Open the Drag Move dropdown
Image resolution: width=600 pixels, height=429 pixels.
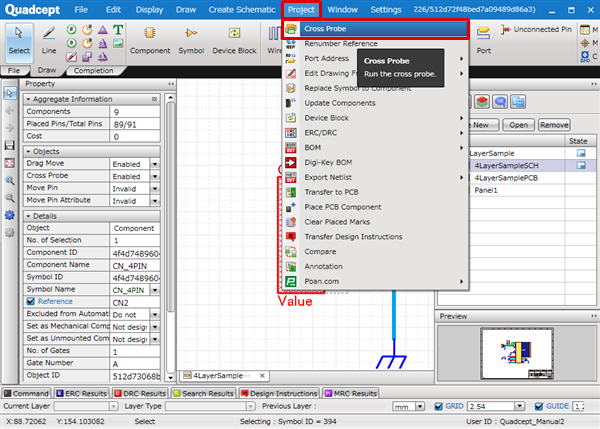point(155,164)
